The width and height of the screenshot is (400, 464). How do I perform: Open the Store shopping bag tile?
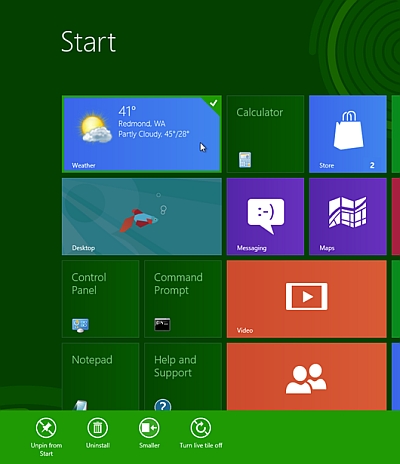point(348,134)
